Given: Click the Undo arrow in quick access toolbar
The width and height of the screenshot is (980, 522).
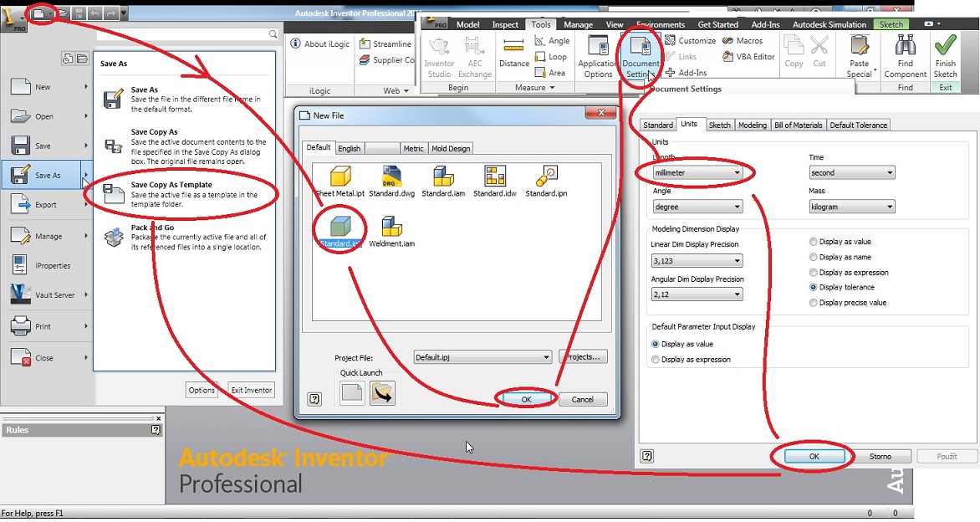Looking at the screenshot, I should click(x=94, y=13).
